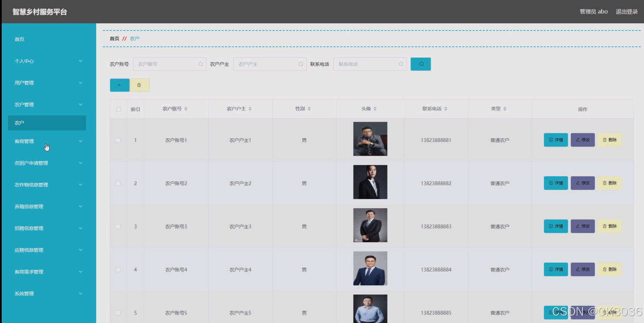Click 管理员 abo in the header
The image size is (644, 323).
[x=594, y=12]
